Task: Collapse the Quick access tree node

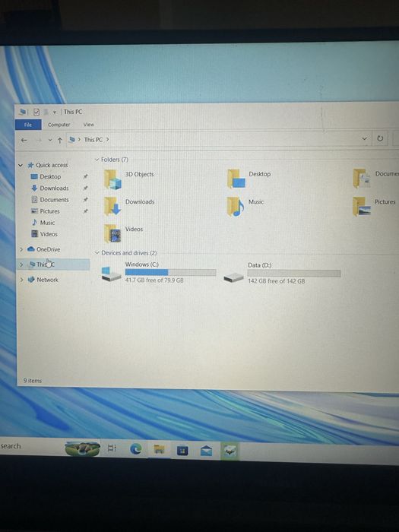Action: coord(21,165)
